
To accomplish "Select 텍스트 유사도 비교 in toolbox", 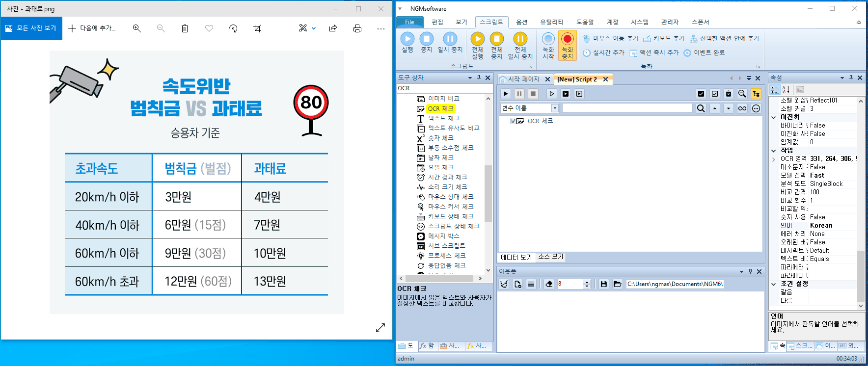I will tap(453, 128).
